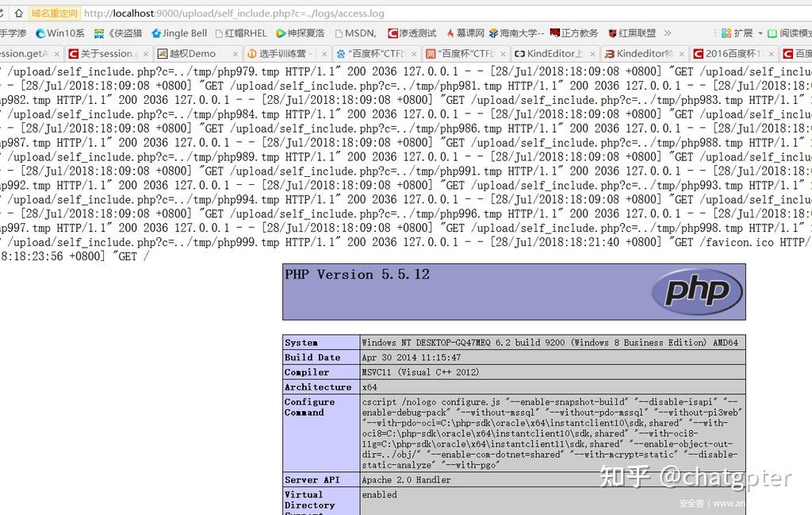
Task: Click the Configure Command label
Action: pos(310,407)
